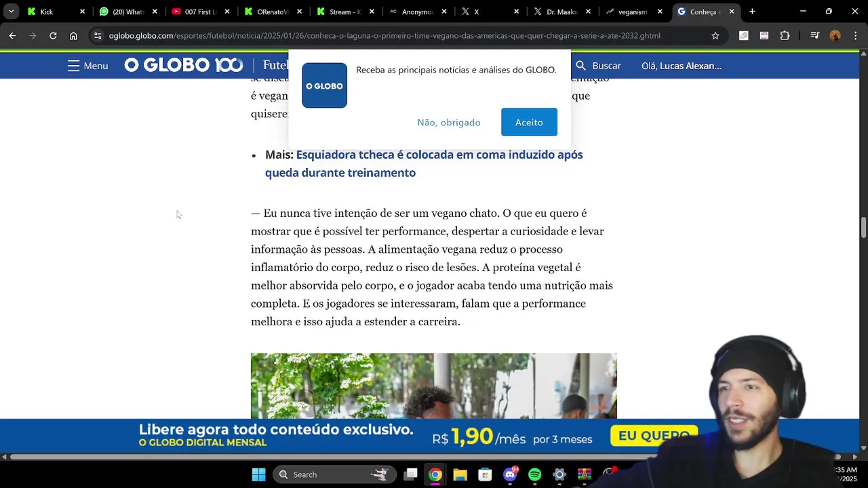The height and width of the screenshot is (488, 868).
Task: Click Aceito notification button
Action: 529,122
